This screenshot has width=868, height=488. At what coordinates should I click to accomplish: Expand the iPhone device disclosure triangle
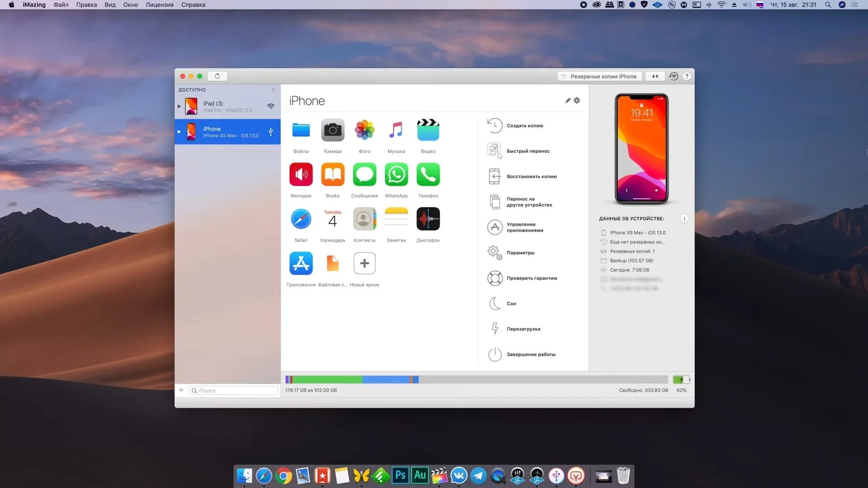[x=179, y=131]
